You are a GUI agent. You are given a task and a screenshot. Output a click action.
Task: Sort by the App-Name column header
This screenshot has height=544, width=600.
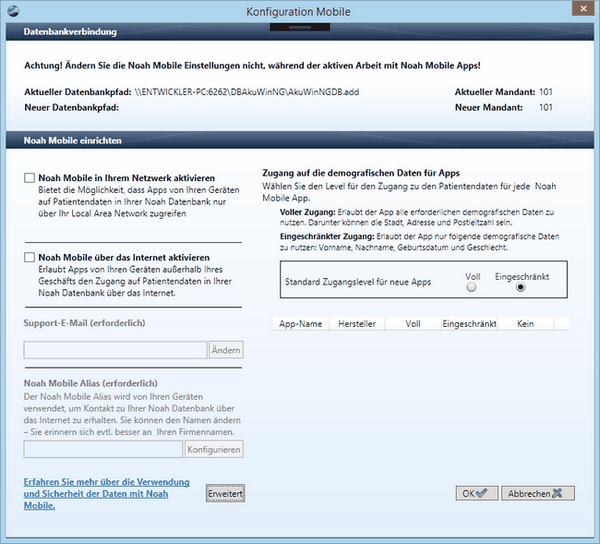[x=302, y=324]
